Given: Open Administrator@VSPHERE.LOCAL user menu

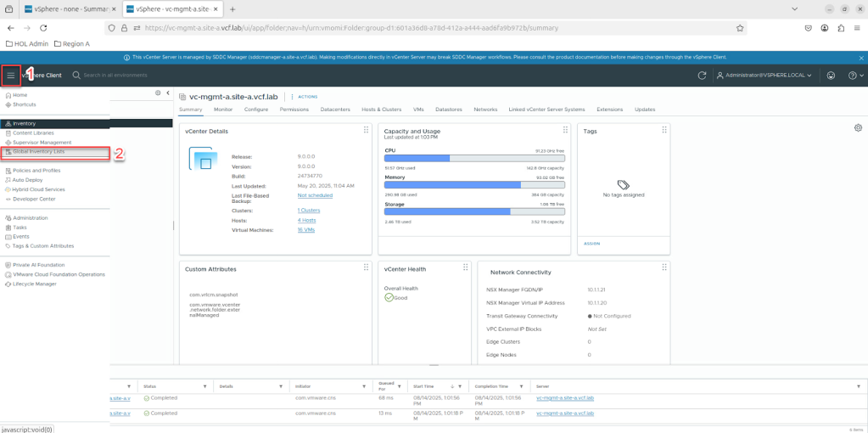Looking at the screenshot, I should click(x=764, y=76).
